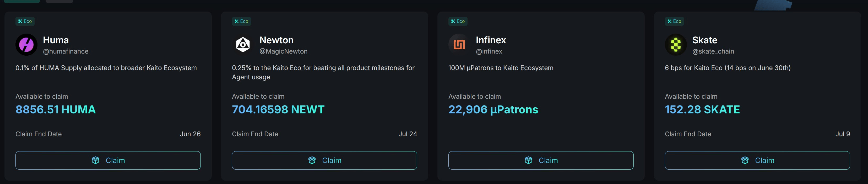Click the Huma purple logo avatar
This screenshot has width=868, height=184.
pos(26,45)
